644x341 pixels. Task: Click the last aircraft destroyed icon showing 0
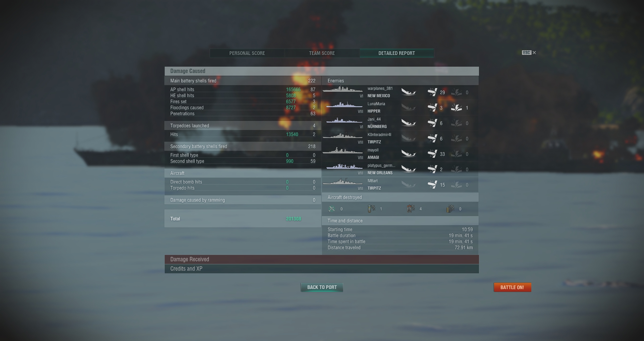[x=450, y=209]
